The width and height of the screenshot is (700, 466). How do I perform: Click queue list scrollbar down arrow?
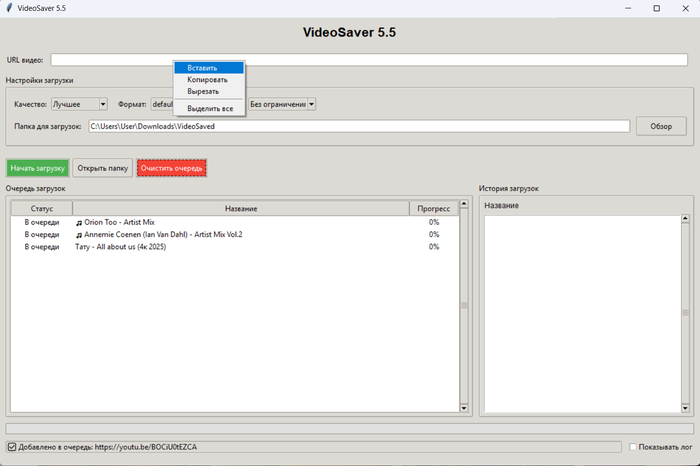tap(463, 407)
